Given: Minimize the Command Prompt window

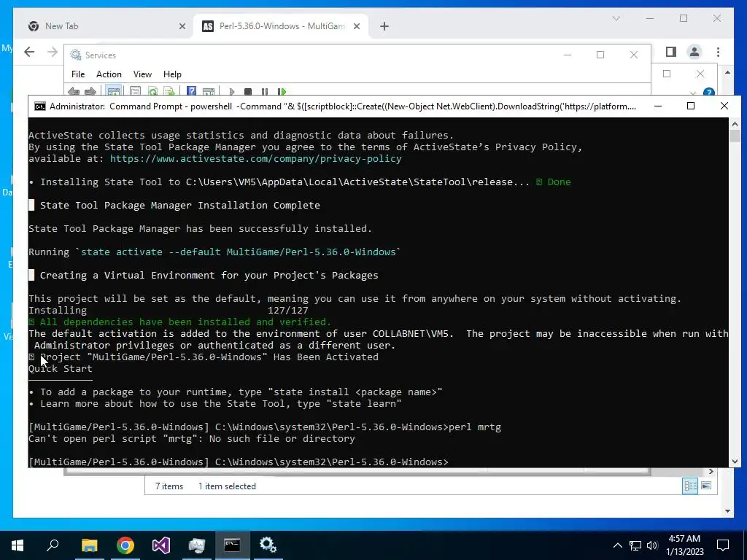Looking at the screenshot, I should (658, 106).
